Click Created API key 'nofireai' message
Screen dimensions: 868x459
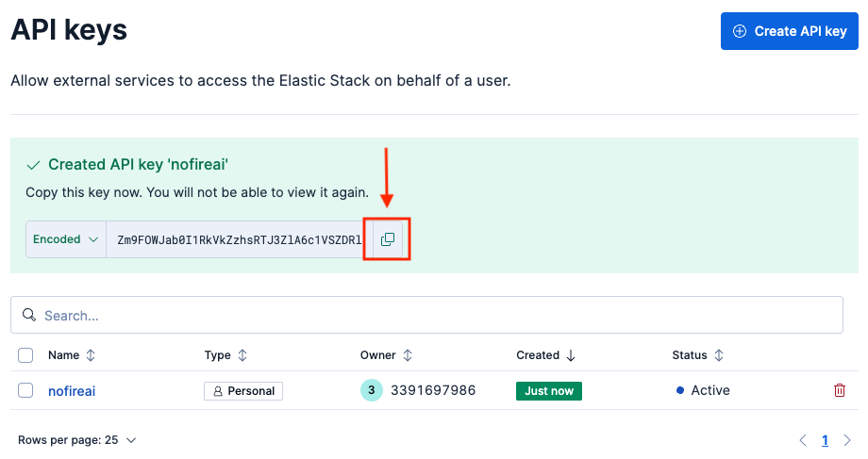point(139,164)
